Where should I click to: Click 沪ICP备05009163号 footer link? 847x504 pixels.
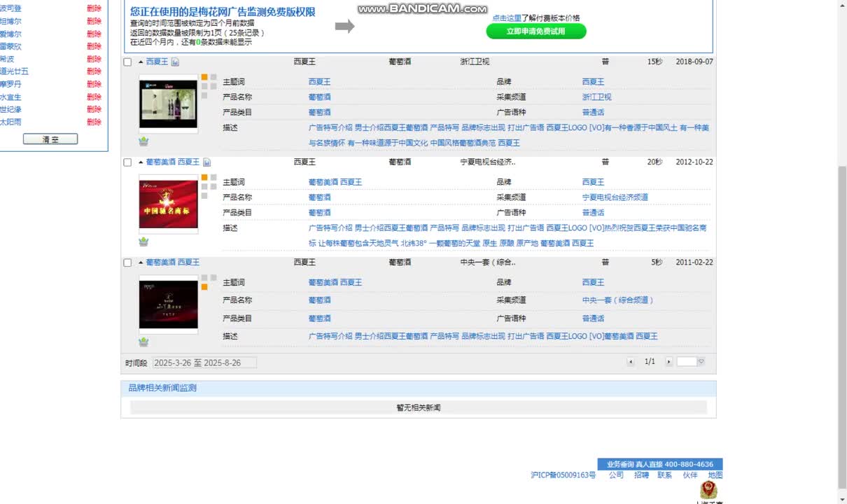click(x=563, y=475)
